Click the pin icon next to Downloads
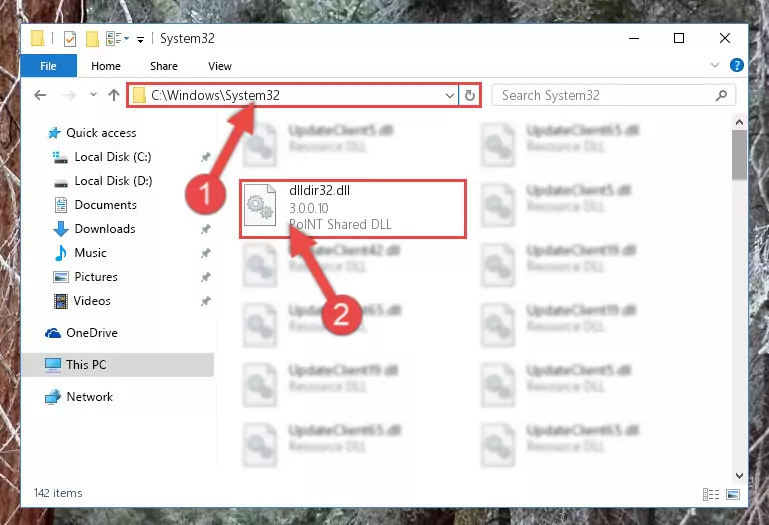This screenshot has height=525, width=769. (x=205, y=229)
